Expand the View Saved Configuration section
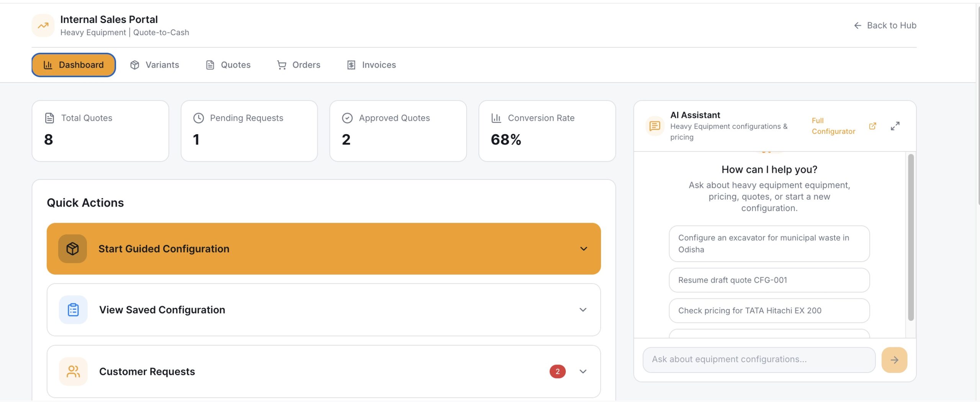Screen dimensions: 980x402 click(583, 310)
